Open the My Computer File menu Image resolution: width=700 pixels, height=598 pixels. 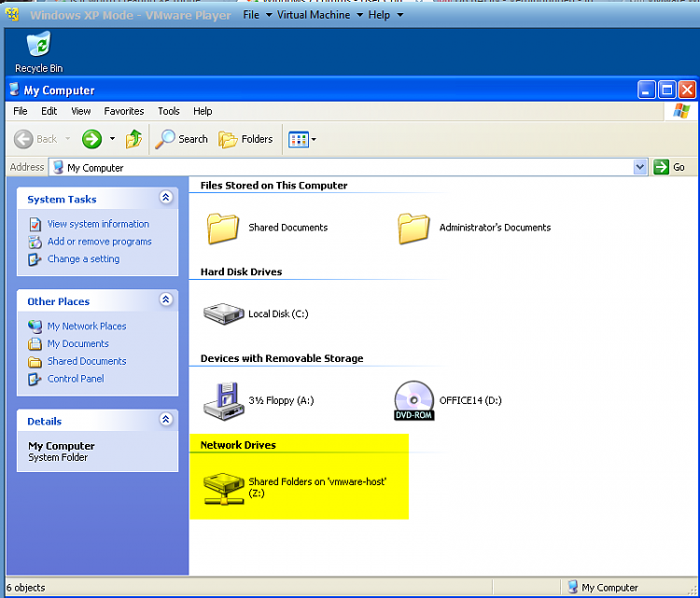[21, 111]
